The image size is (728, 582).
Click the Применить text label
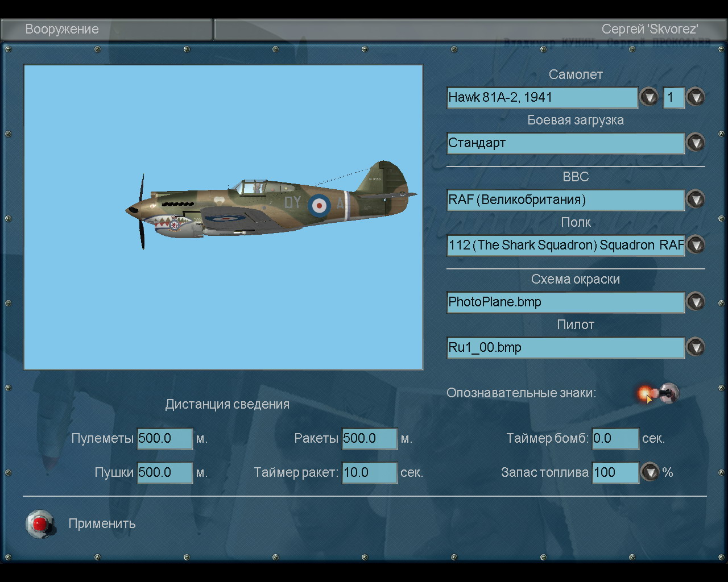102,523
